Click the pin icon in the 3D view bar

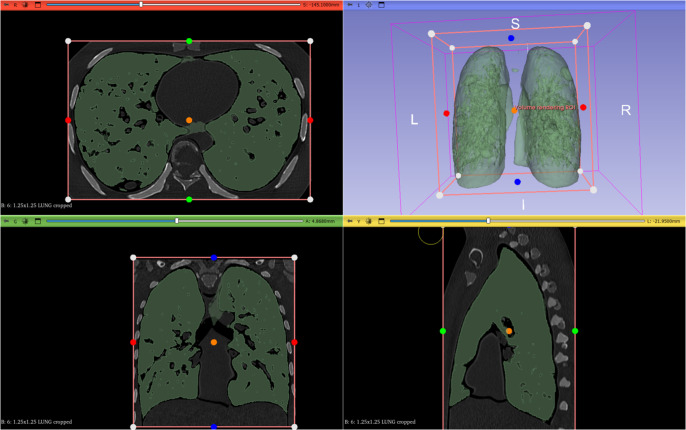(350, 5)
